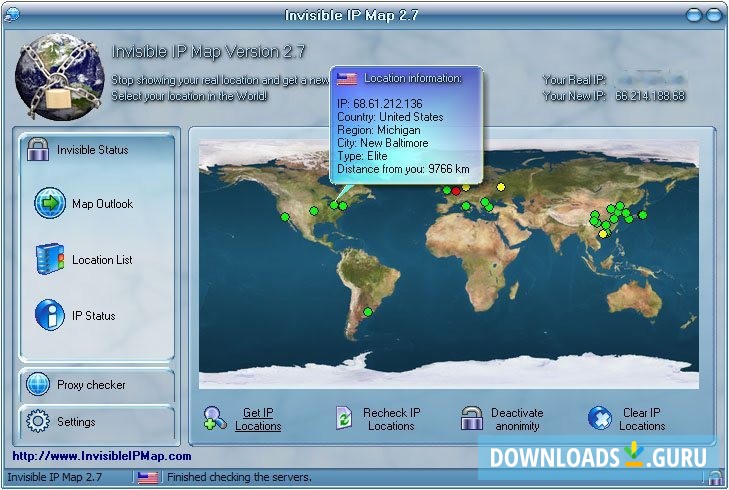Select the green marker near Japan

643,215
